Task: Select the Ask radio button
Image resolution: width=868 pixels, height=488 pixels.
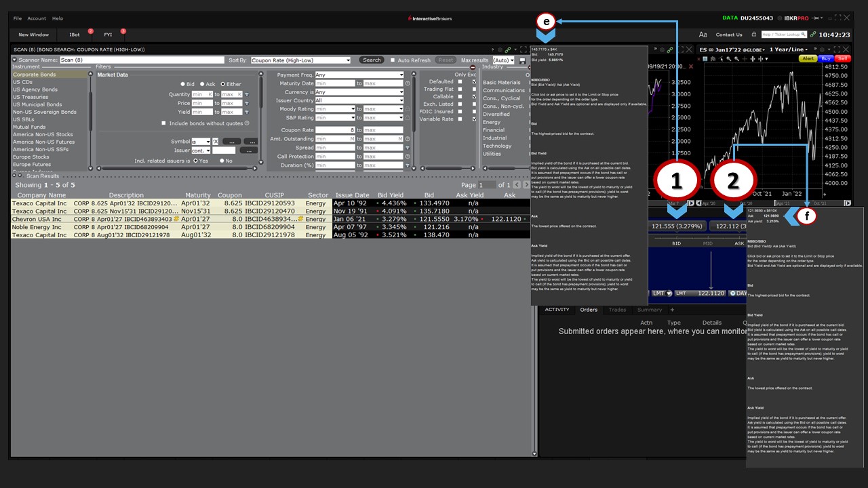Action: (202, 84)
